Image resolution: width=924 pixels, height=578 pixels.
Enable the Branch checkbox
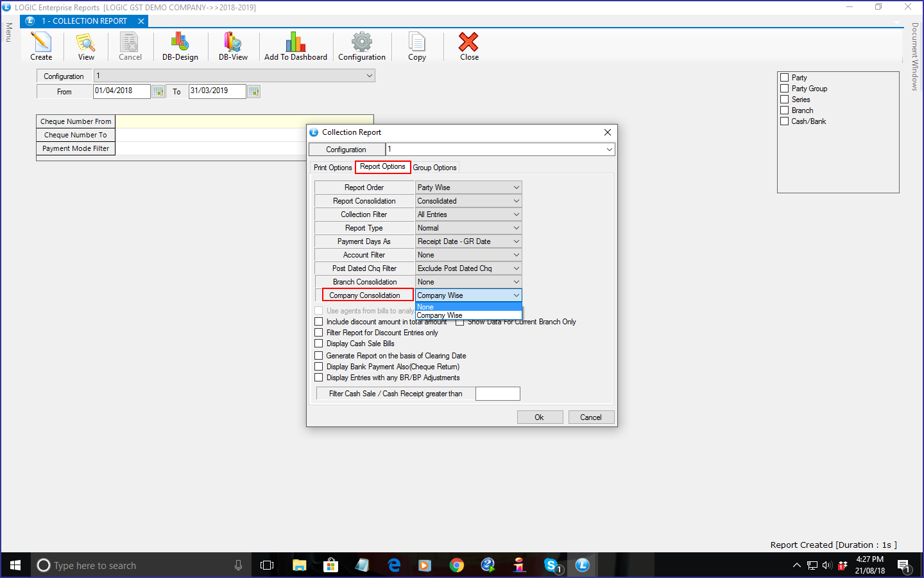(784, 110)
